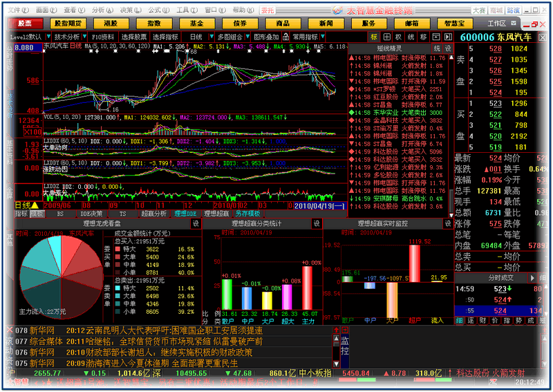Click the 图形叠加 button

point(266,37)
